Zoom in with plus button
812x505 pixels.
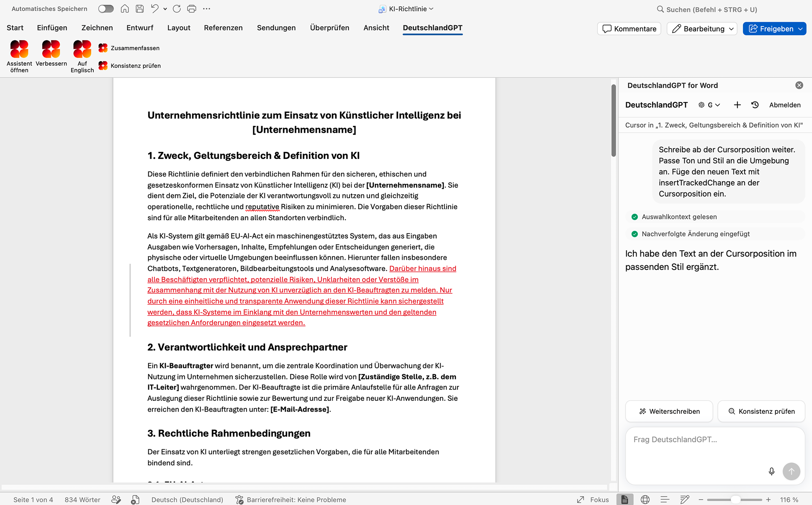[768, 500]
